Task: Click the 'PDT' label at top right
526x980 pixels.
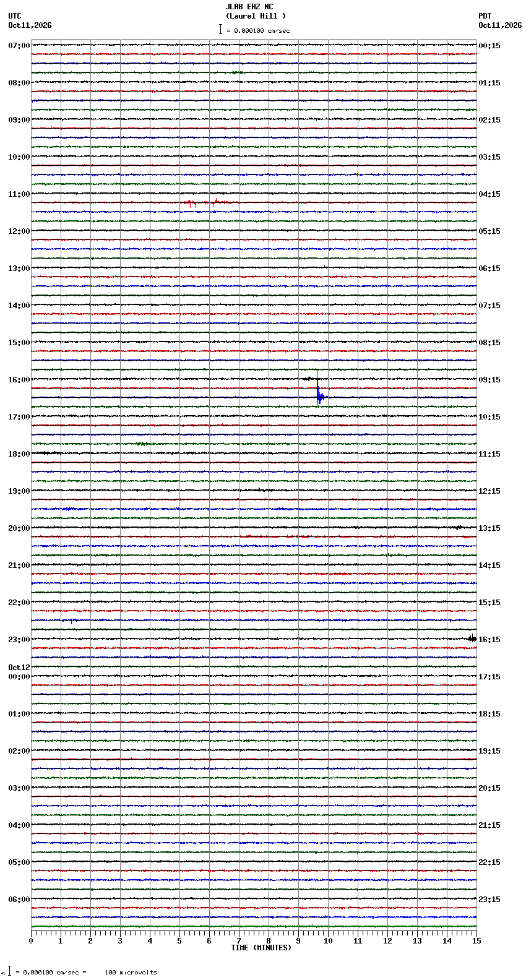Action: (x=485, y=16)
